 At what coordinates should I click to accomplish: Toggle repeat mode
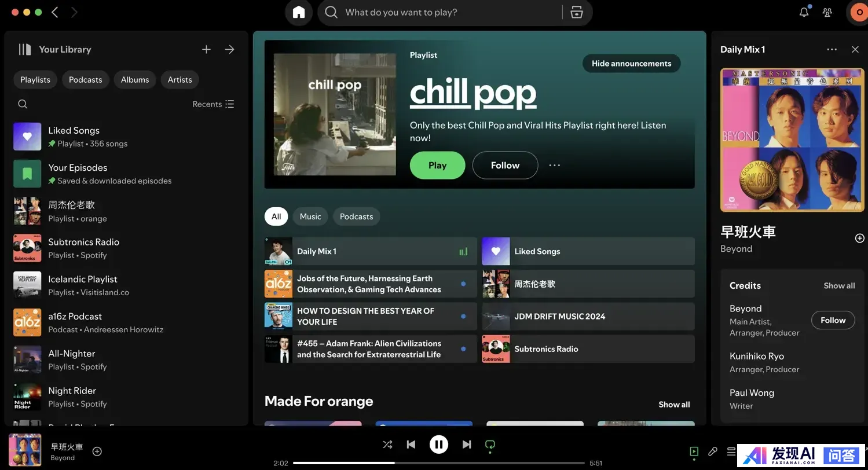coord(490,445)
